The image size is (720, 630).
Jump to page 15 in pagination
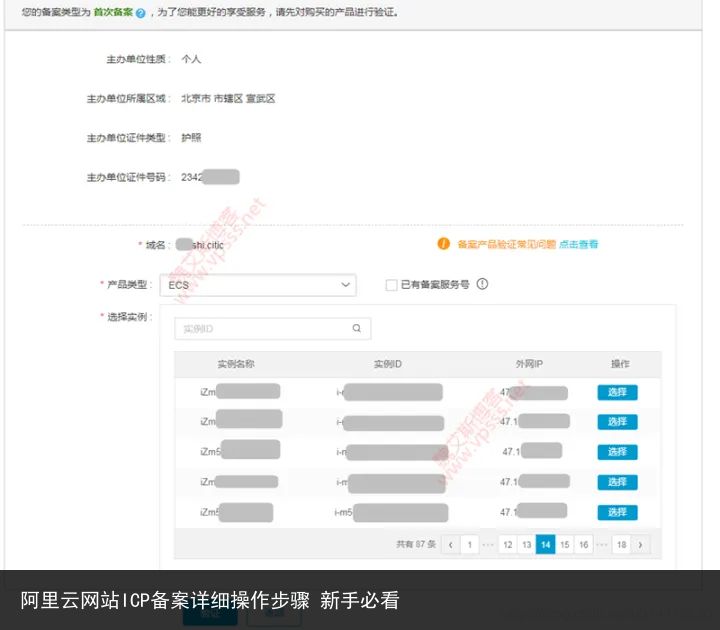click(565, 545)
